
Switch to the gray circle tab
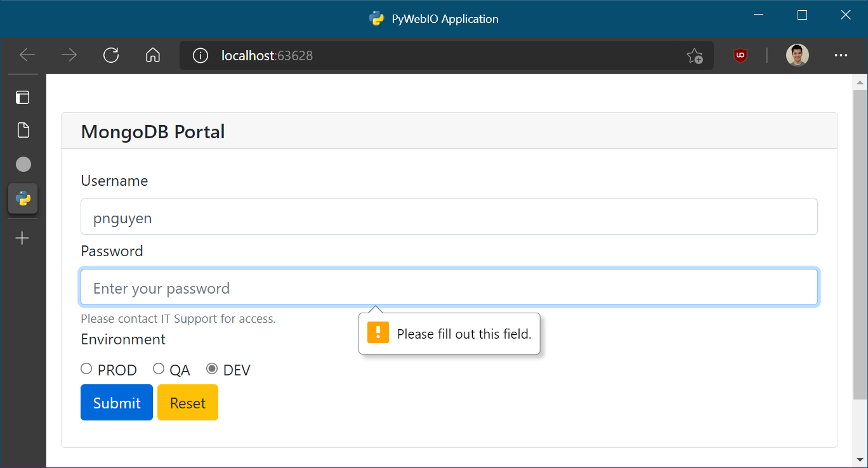click(x=23, y=164)
